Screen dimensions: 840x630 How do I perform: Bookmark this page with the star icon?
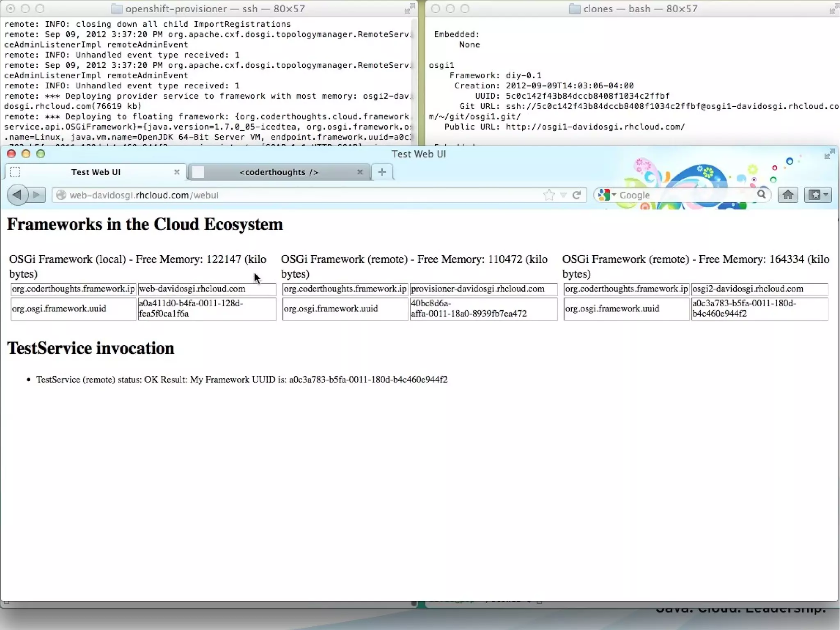tap(548, 195)
